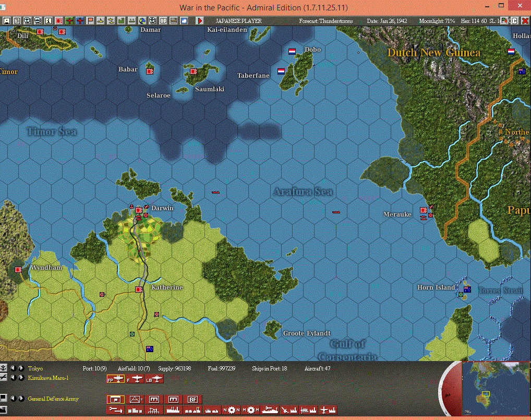The width and height of the screenshot is (531, 420).
Task: Go to previous base left of Tokyo
Action: tap(14, 368)
